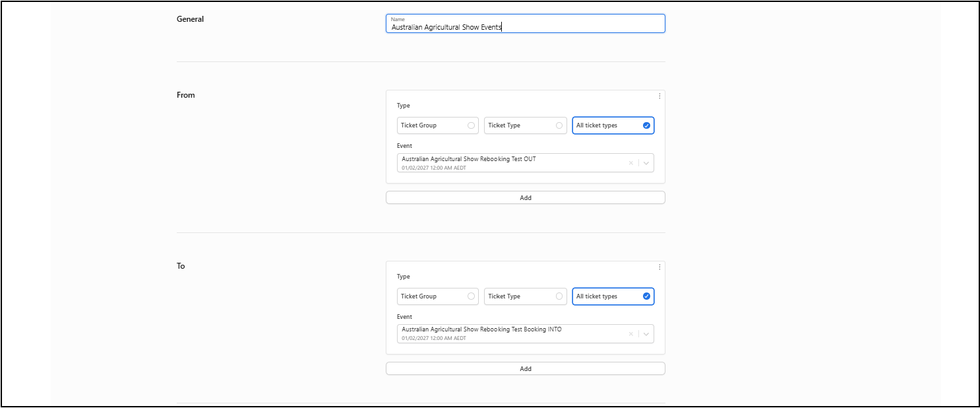
Task: Click the From section heading
Action: [186, 95]
